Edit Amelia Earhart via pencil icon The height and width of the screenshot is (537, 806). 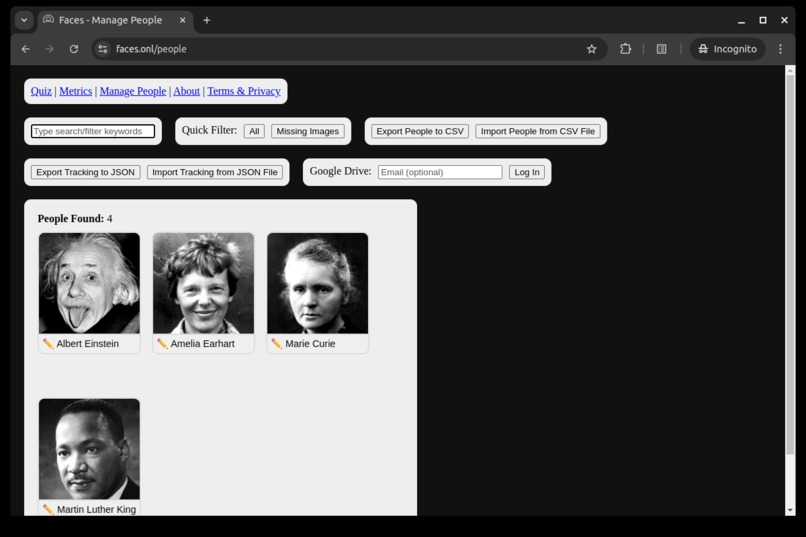(162, 344)
